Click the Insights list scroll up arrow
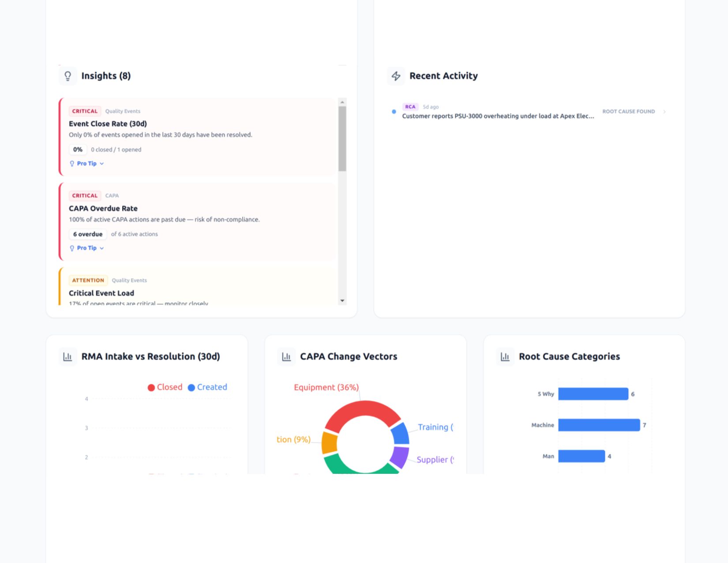This screenshot has width=728, height=563. click(342, 102)
